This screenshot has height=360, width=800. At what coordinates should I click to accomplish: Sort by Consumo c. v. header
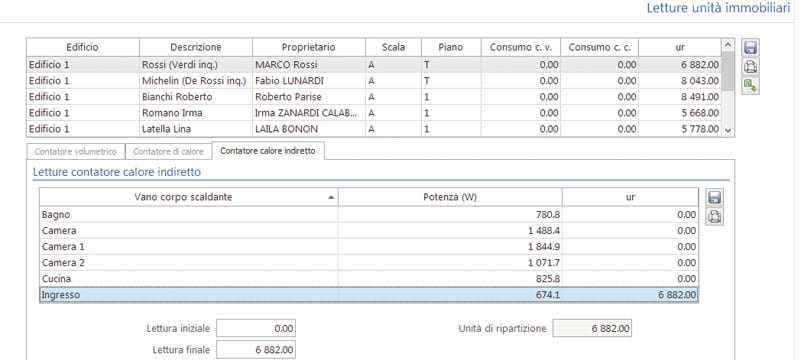point(520,47)
